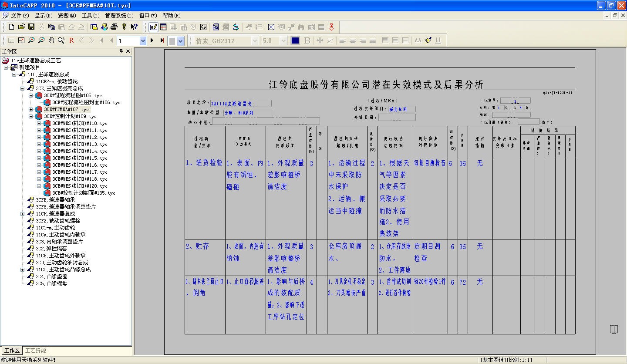The width and height of the screenshot is (627, 364).
Task: Click the dark blue font color swatch
Action: pos(295,40)
